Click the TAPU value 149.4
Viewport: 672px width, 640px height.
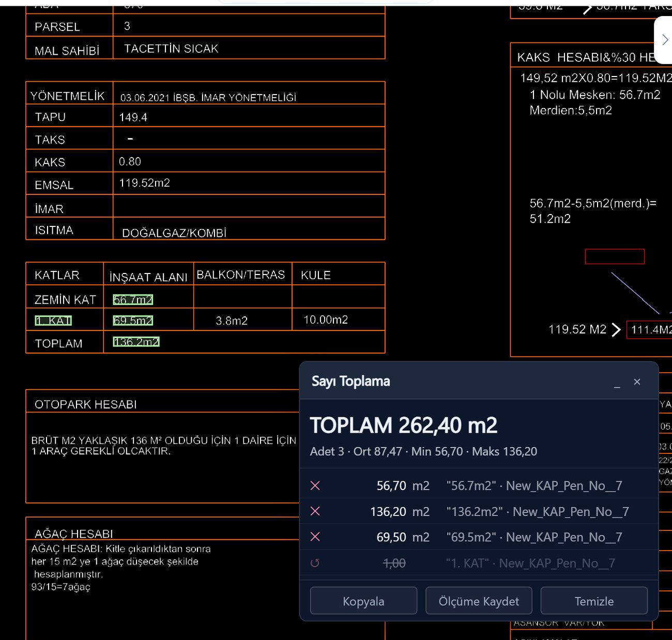tap(133, 117)
